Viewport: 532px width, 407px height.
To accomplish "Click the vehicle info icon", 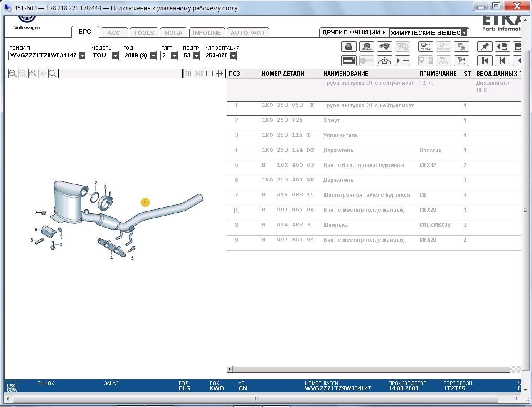I will pyautogui.click(x=385, y=61).
